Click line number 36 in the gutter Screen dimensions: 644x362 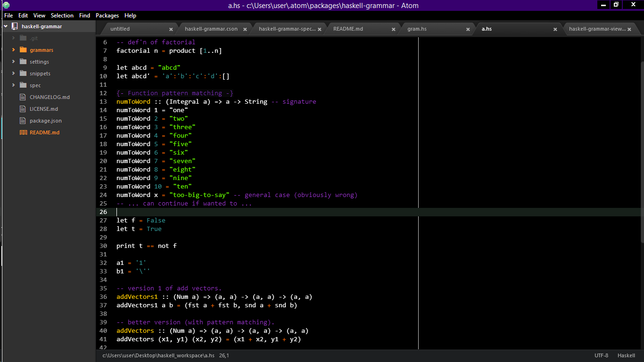pyautogui.click(x=104, y=296)
